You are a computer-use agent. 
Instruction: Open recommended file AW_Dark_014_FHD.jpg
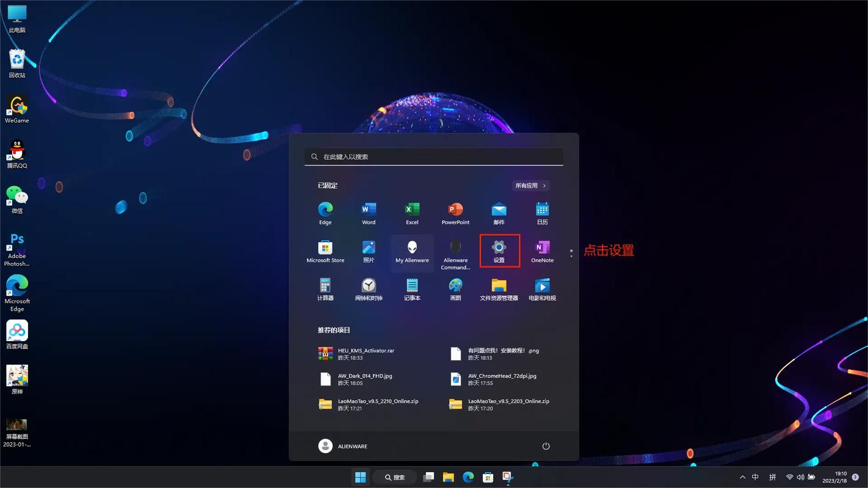(x=366, y=379)
